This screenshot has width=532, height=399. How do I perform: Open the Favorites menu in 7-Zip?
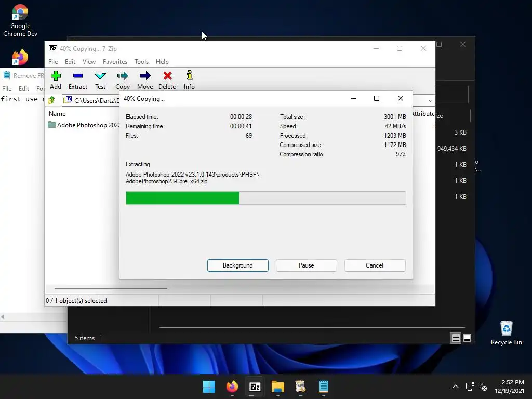115,62
